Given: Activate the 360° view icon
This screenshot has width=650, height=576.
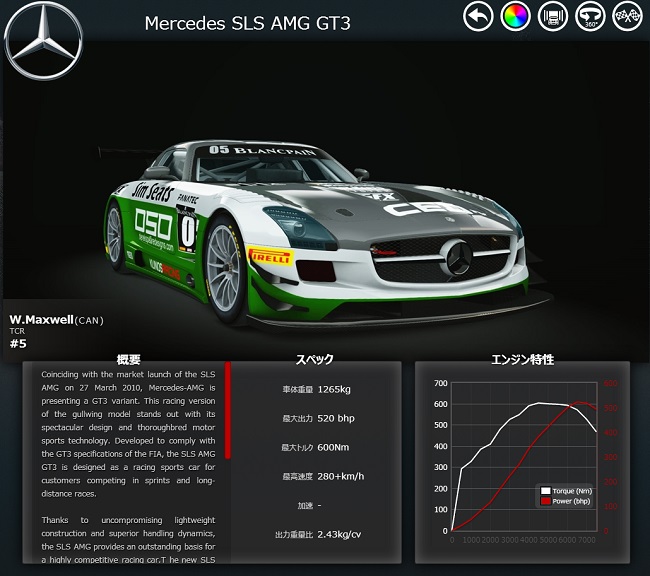Looking at the screenshot, I should (590, 17).
